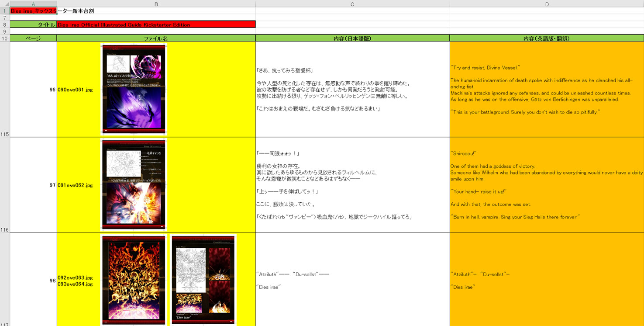Select the golden flames thumbnail for 092eve063
Screen dimensions: 644x326
[134, 280]
